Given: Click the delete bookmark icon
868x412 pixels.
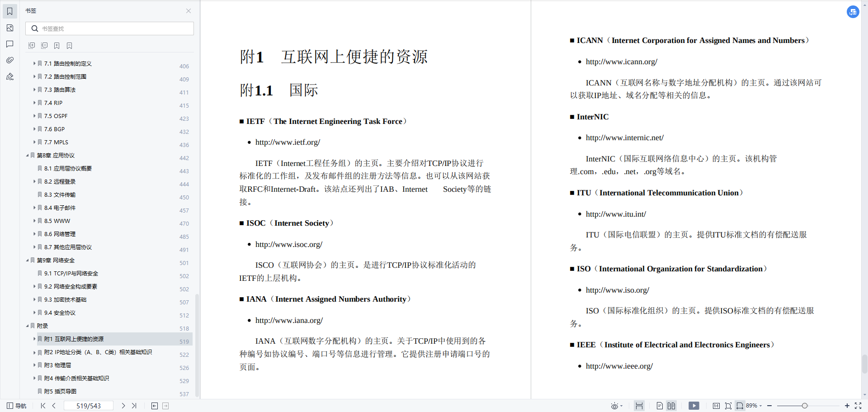Looking at the screenshot, I should coord(70,46).
